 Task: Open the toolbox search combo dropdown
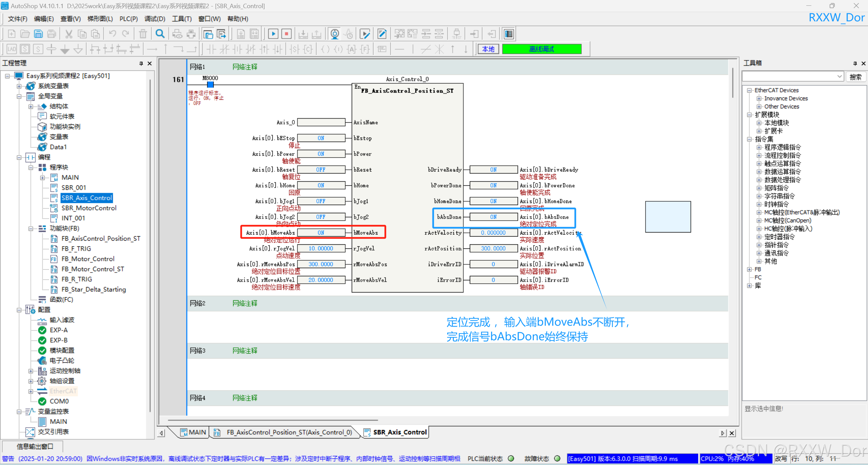[x=839, y=77]
